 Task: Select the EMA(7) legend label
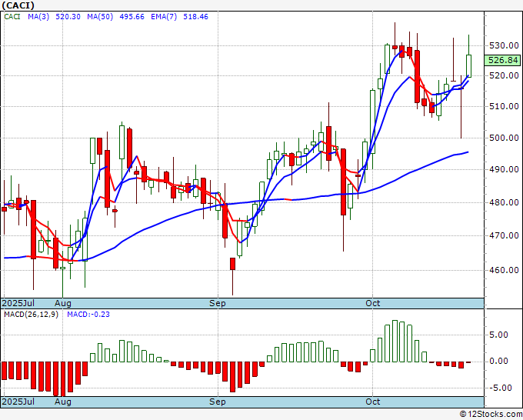(164, 17)
